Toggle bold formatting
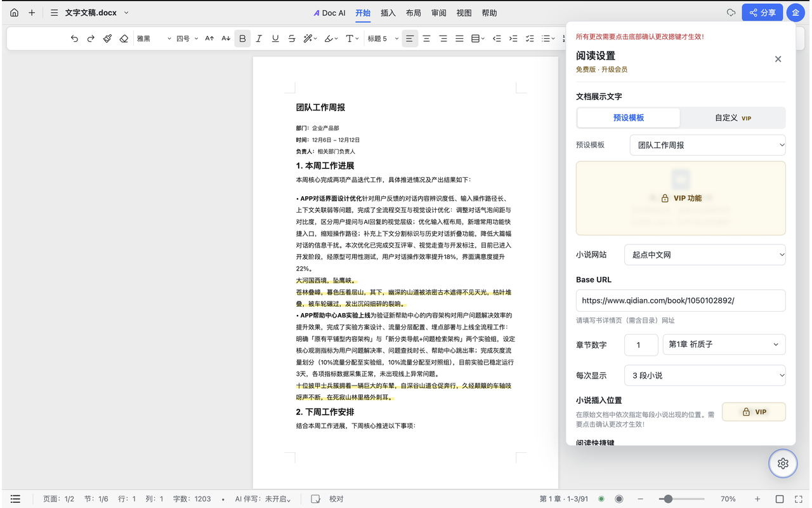The height and width of the screenshot is (508, 812). click(242, 39)
